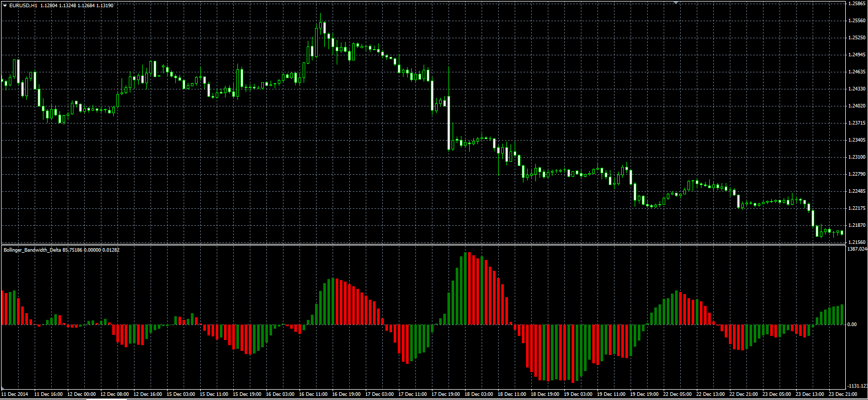The width and height of the screenshot is (868, 400).
Task: Click the triangle arrow beside EURUSD,H1 title
Action: click(x=5, y=5)
